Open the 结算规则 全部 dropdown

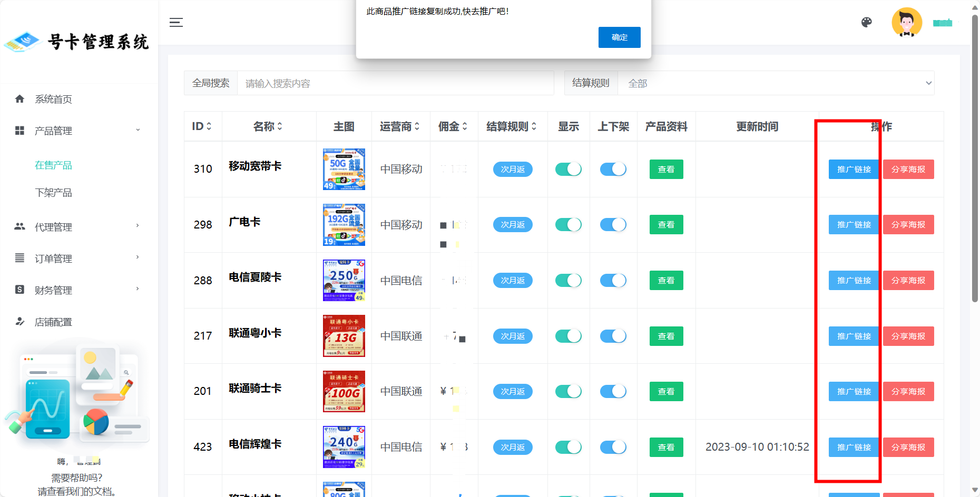pyautogui.click(x=776, y=83)
